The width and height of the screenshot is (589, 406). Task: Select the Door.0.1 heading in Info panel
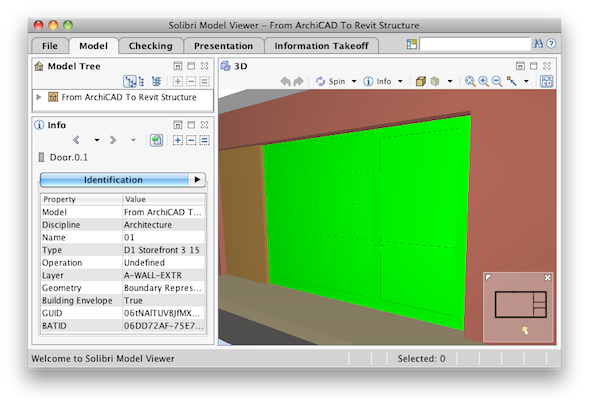coord(69,157)
